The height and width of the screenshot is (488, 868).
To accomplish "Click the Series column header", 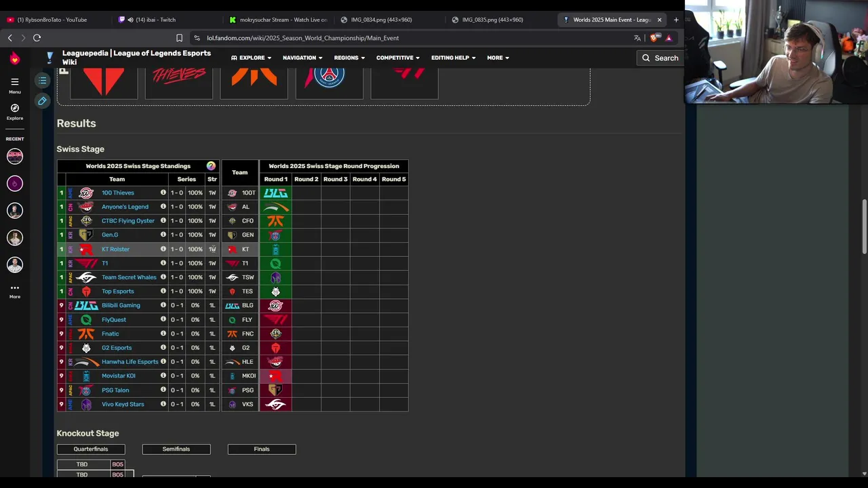I will point(186,179).
